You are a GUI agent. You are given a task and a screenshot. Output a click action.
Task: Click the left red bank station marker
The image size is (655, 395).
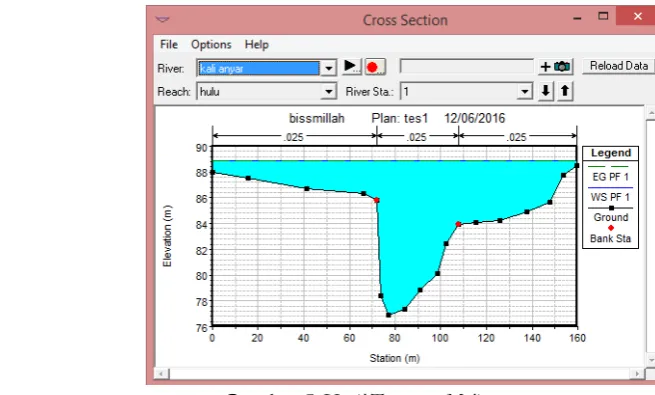376,200
